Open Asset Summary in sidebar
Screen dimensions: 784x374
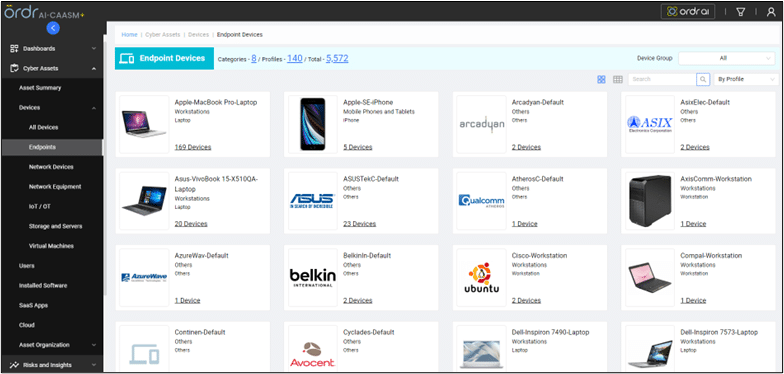pos(40,88)
